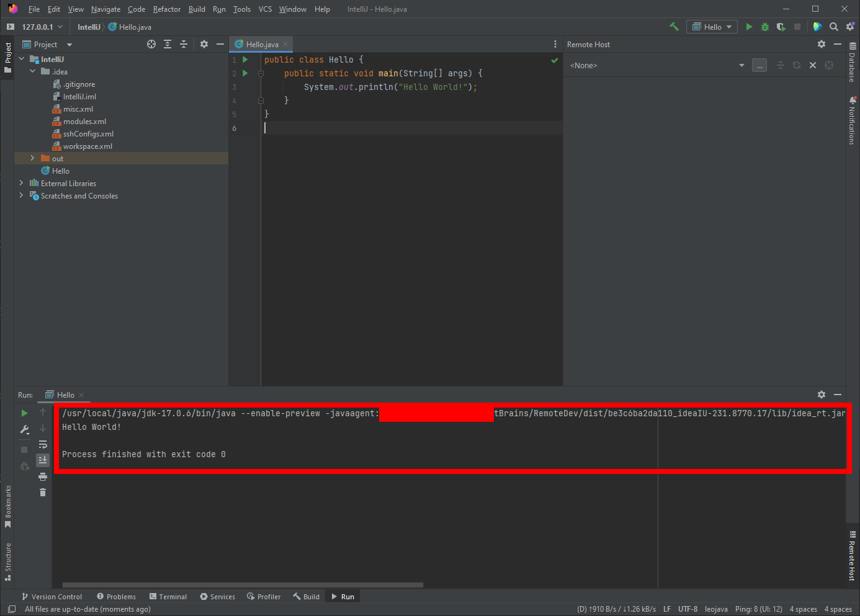Open Search Everywhere magnifier
Viewport: 860px width, 616px height.
(834, 27)
